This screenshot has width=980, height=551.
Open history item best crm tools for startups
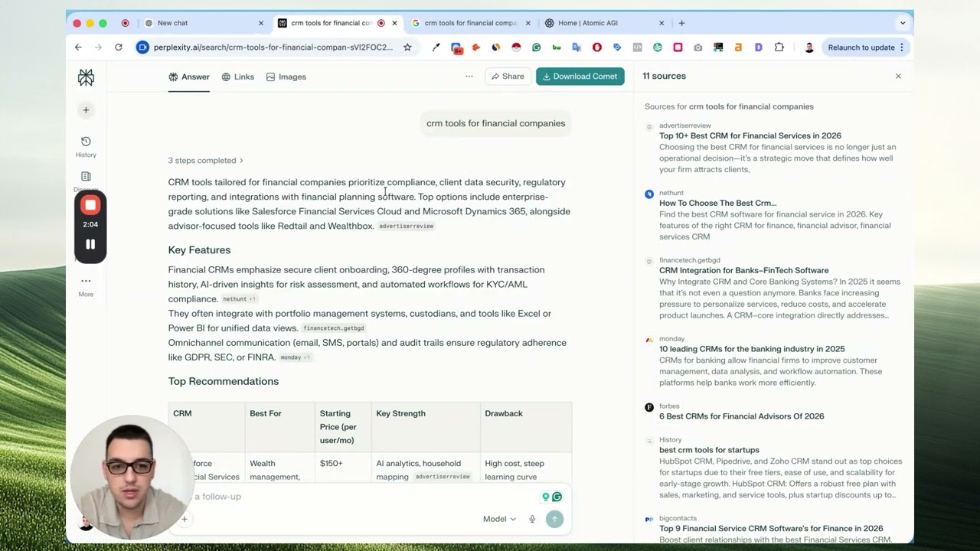pyautogui.click(x=709, y=450)
